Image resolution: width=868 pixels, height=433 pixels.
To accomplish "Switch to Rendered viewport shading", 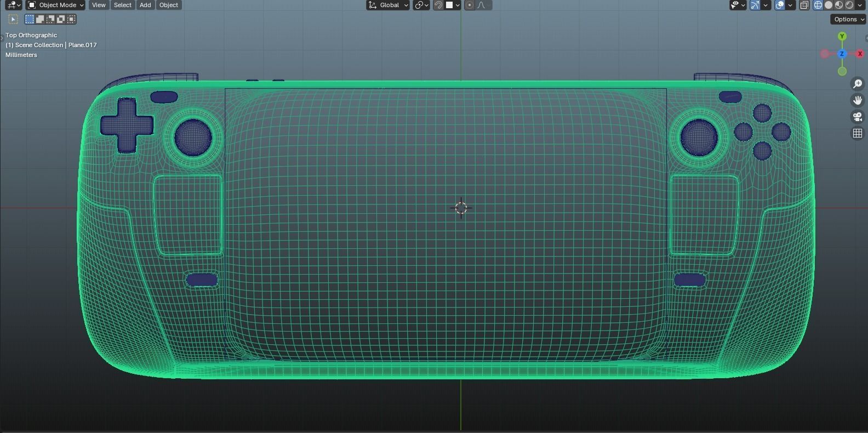I will 849,5.
